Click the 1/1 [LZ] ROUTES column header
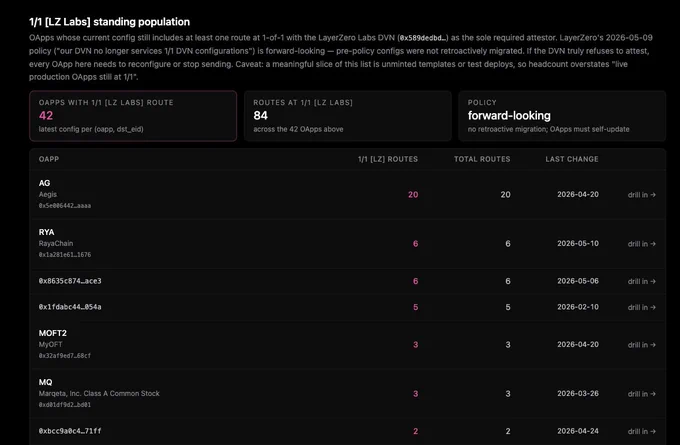Viewport: 680px width, 445px height. [x=388, y=159]
